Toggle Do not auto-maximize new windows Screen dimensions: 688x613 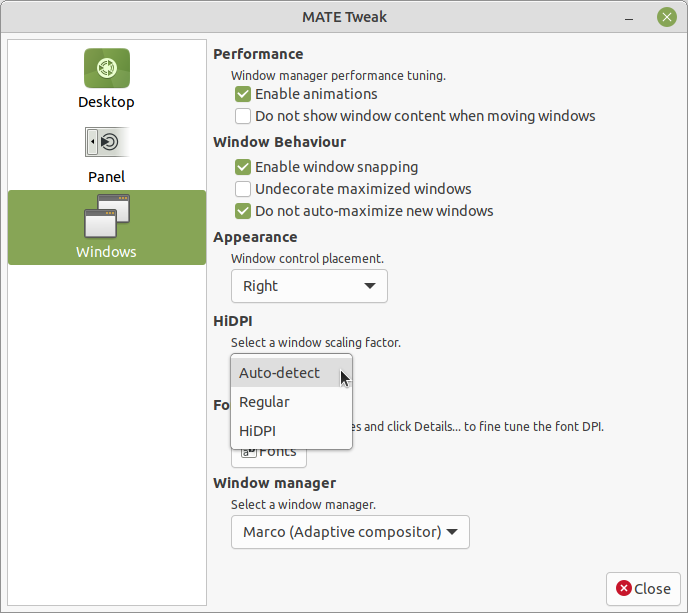(x=243, y=211)
